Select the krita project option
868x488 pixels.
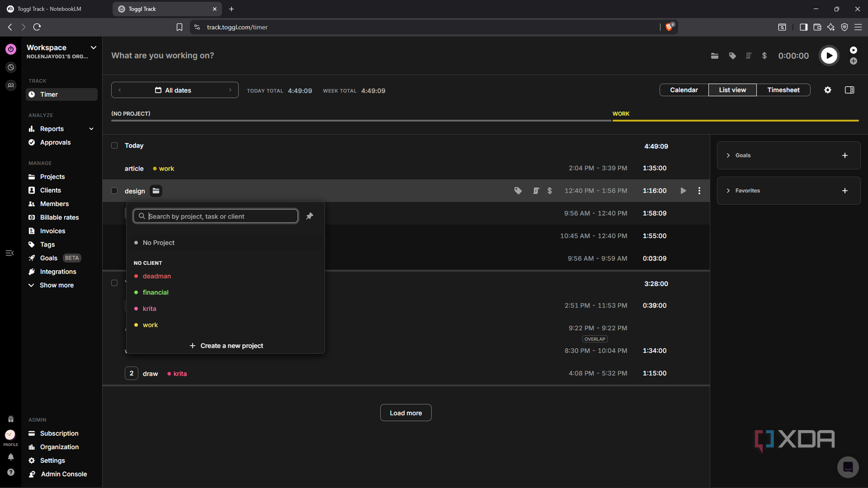click(x=149, y=309)
